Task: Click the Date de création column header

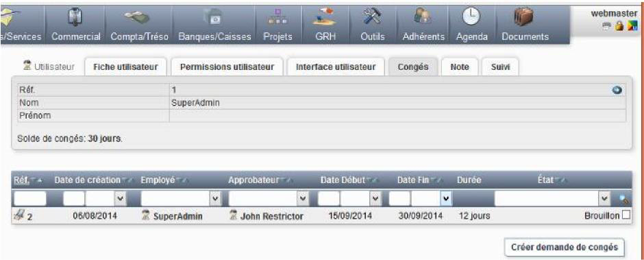Action: click(x=88, y=180)
